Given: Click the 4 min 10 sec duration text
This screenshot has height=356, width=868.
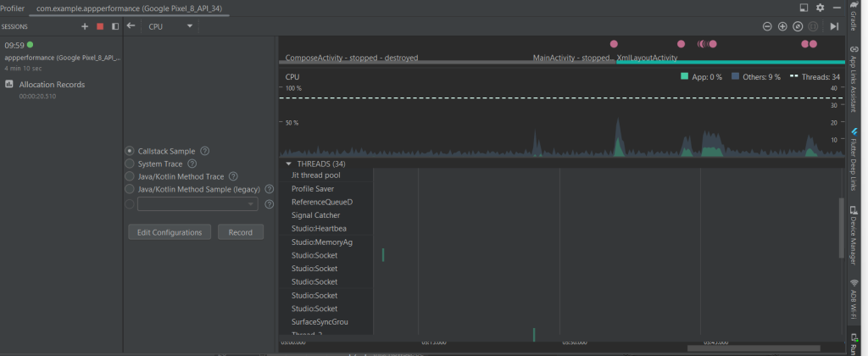Looking at the screenshot, I should tap(23, 69).
